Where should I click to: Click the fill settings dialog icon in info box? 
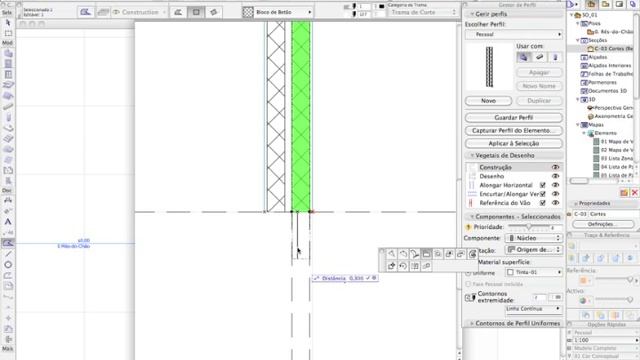pos(86,12)
